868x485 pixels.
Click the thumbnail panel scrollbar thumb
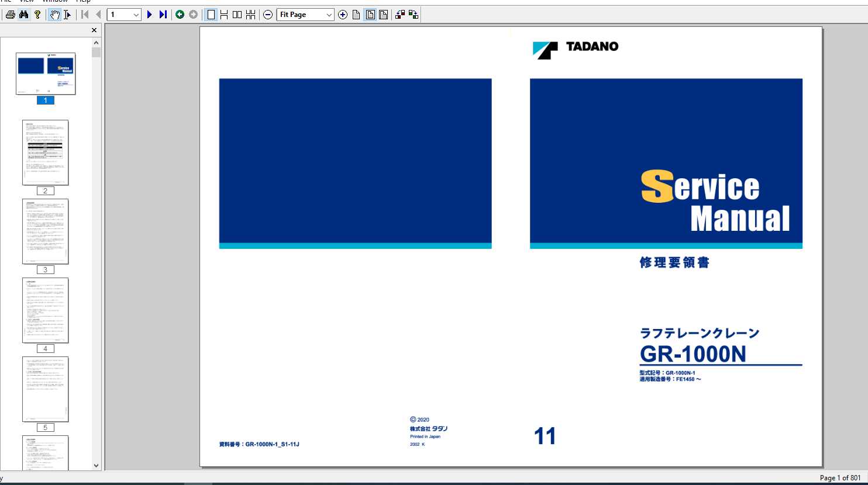97,53
